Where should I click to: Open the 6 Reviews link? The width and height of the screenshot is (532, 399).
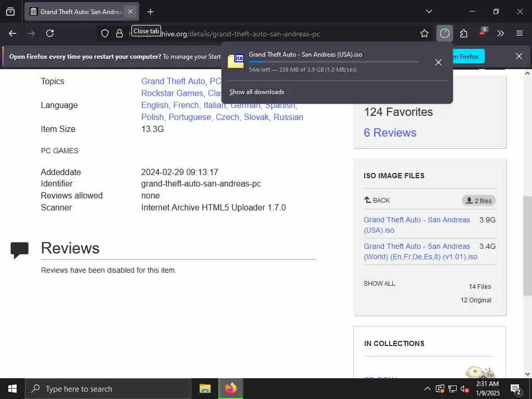coord(390,132)
